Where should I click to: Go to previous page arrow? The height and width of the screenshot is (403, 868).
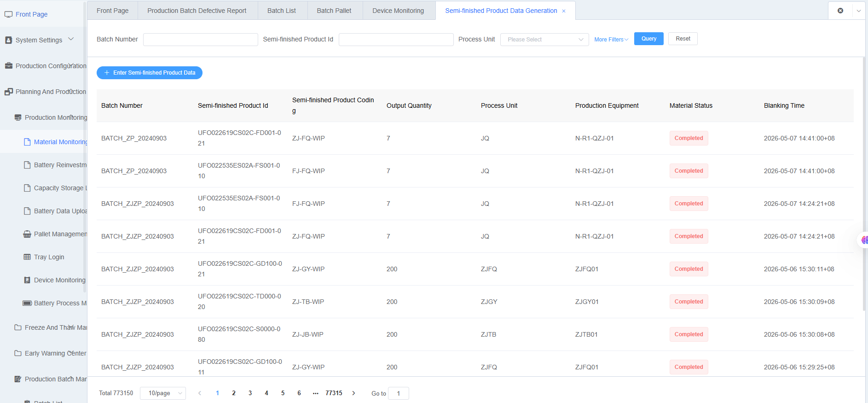[x=200, y=393]
